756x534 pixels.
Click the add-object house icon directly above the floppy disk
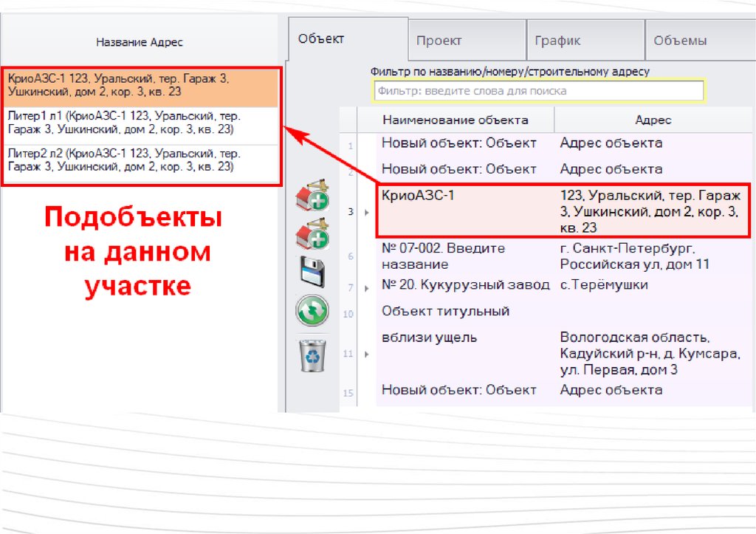(312, 234)
